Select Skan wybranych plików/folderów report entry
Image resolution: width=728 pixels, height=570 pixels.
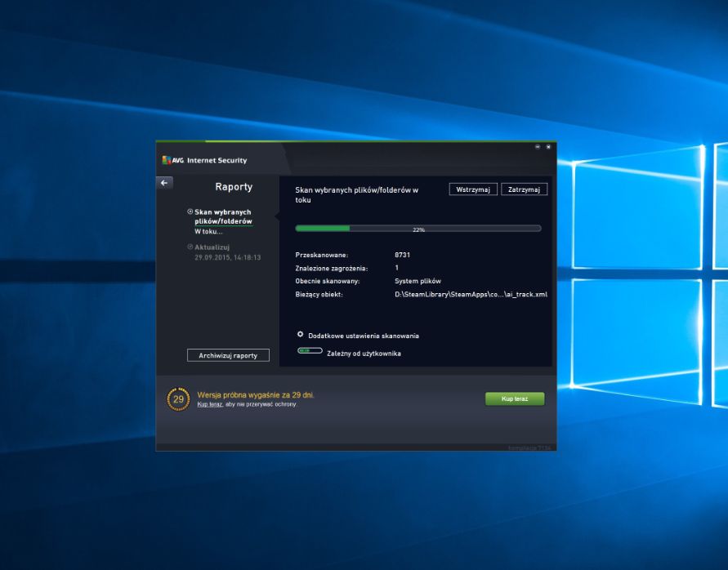click(223, 216)
